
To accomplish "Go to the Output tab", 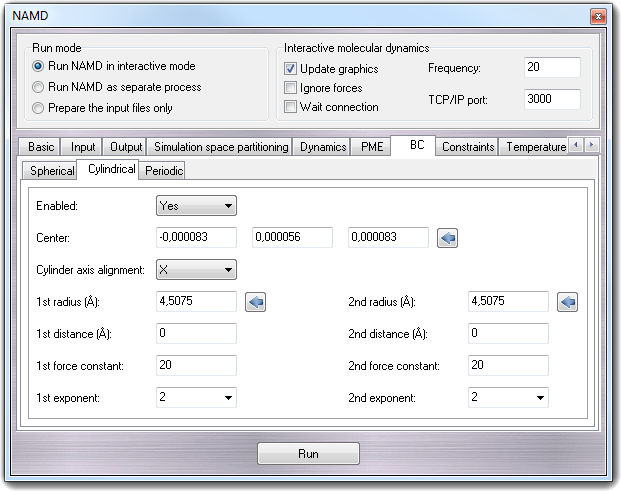I will [x=125, y=147].
